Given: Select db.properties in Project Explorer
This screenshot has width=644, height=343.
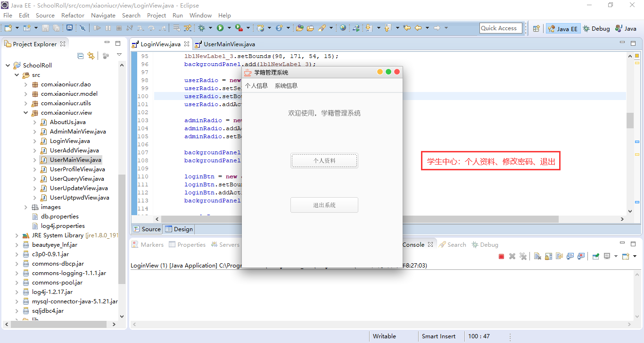Looking at the screenshot, I should click(x=60, y=217).
